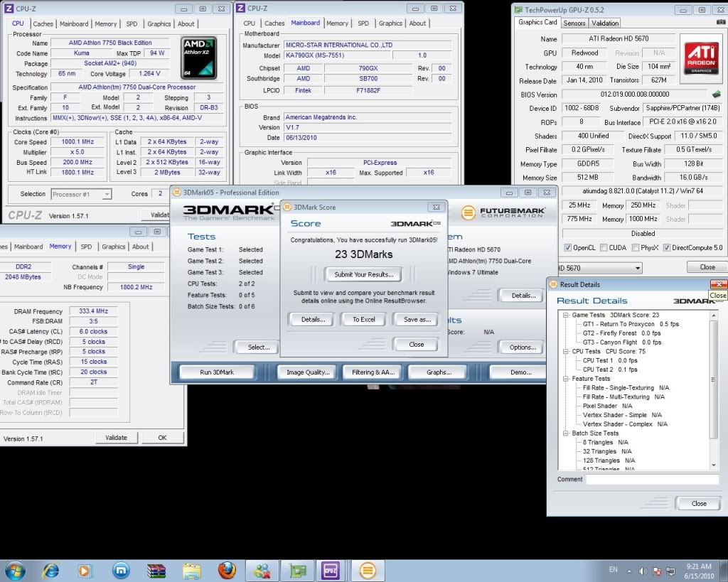
Task: Check the PhysX checkbox
Action: tap(634, 247)
